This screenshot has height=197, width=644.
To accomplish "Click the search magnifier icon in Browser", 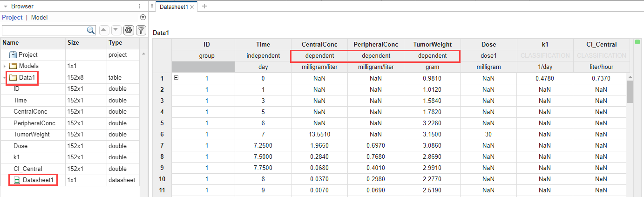I will coord(91,30).
